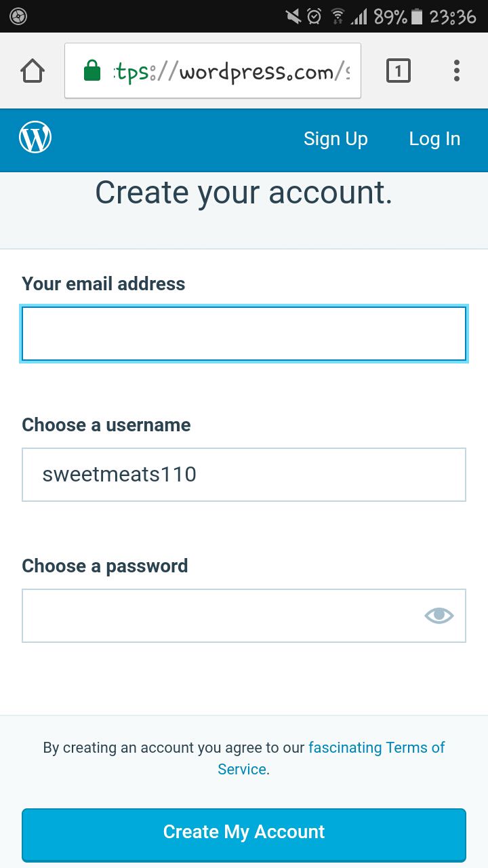This screenshot has width=488, height=868.
Task: Tap the alarm clock status icon
Action: [314, 16]
